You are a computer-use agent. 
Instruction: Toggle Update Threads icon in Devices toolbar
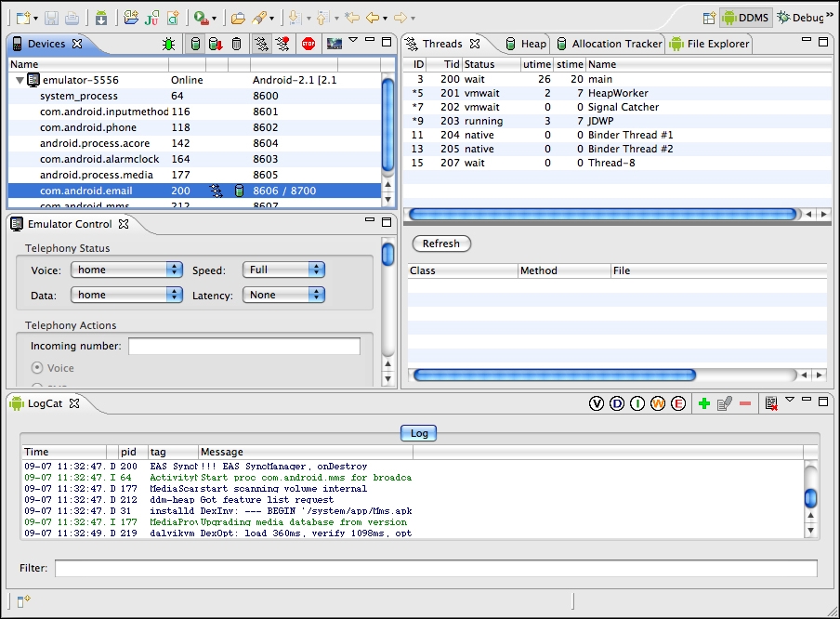[x=261, y=44]
